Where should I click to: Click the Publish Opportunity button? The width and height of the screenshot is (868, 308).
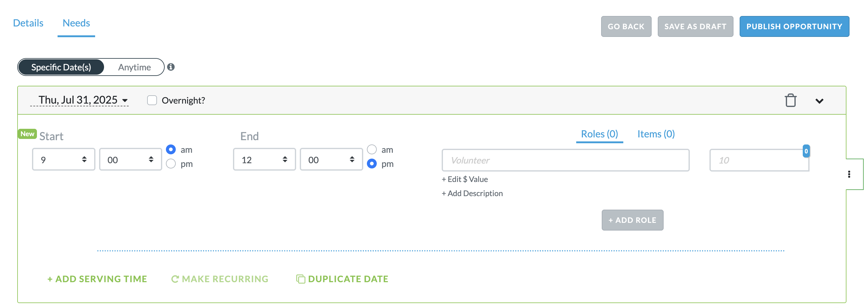pyautogui.click(x=794, y=26)
